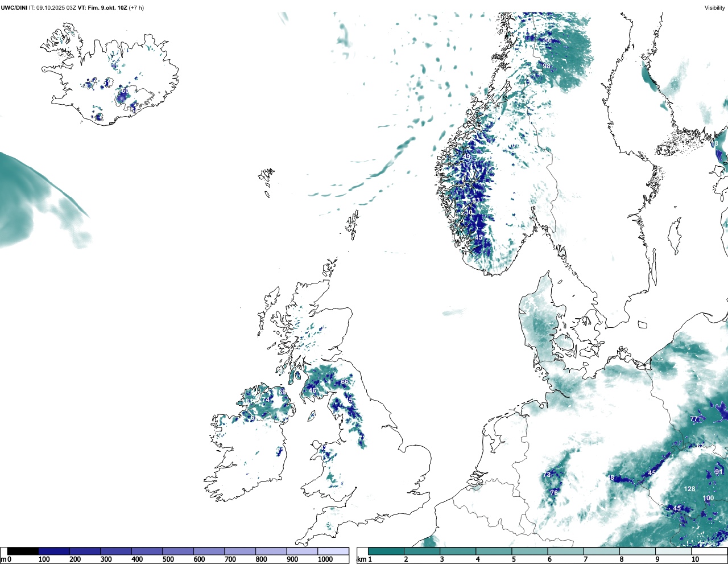Click the '69' value over Northern Ireland
728x564 pixels.
click(x=282, y=392)
